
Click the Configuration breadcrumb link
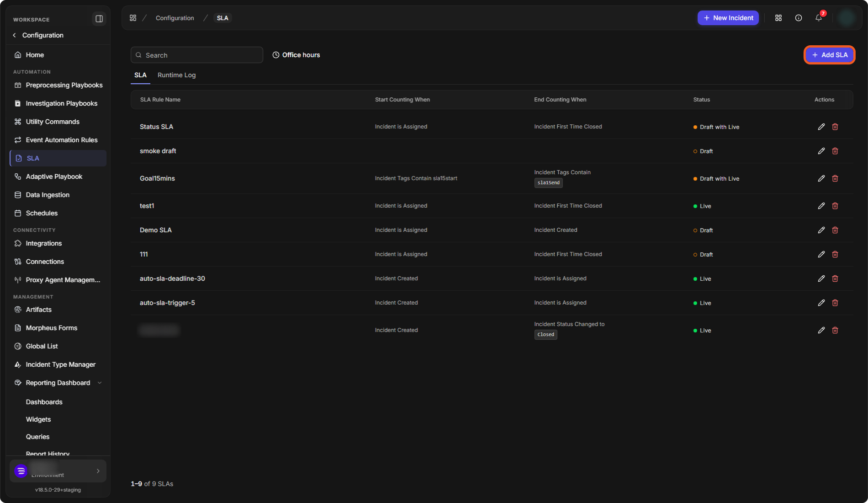click(175, 18)
